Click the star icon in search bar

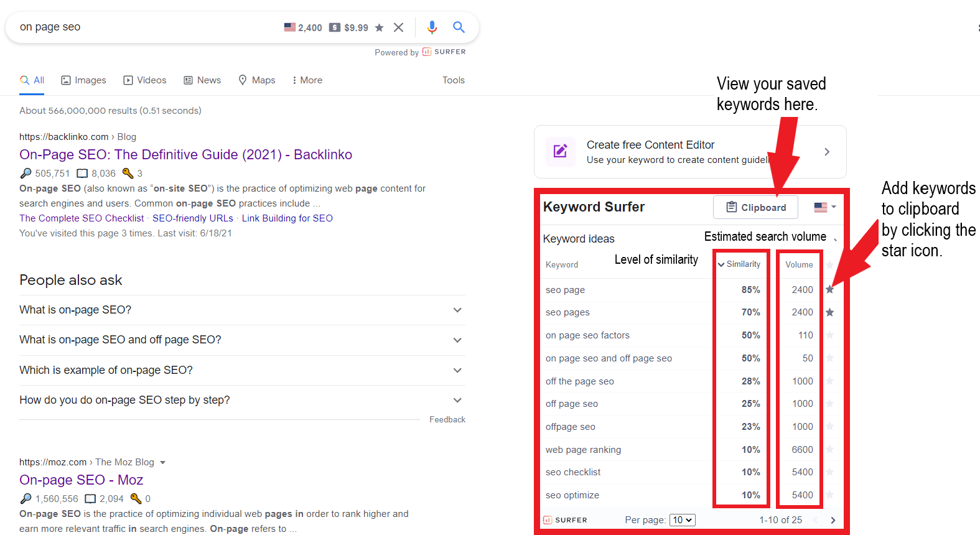pyautogui.click(x=379, y=27)
